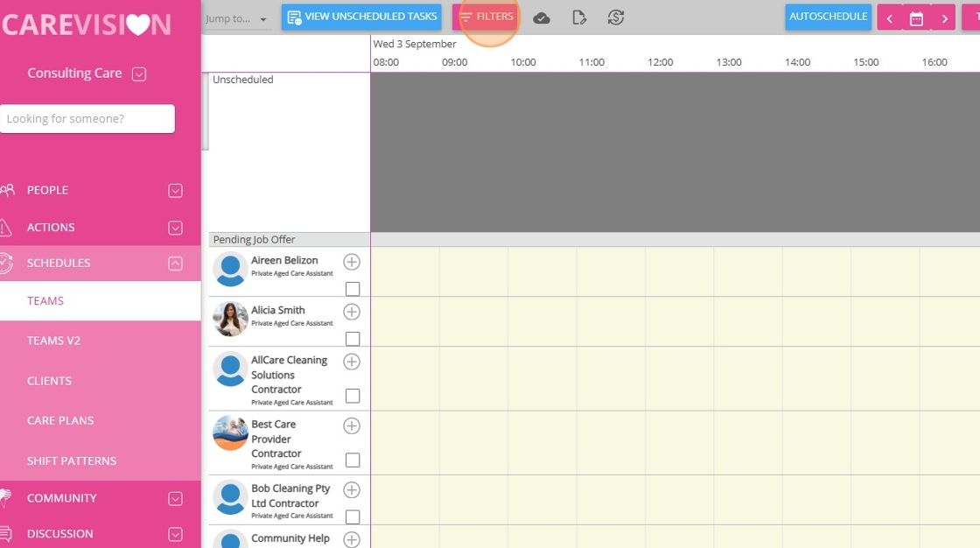This screenshot has width=980, height=548.
Task: Click the Community menu label
Action: point(62,498)
